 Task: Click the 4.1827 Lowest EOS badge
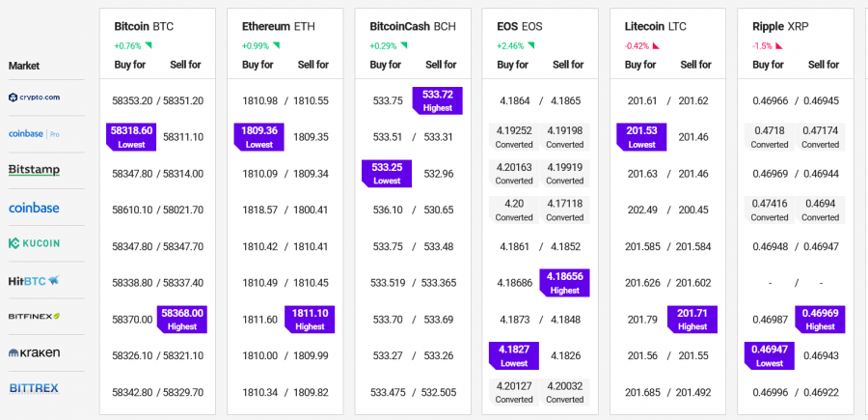point(514,355)
